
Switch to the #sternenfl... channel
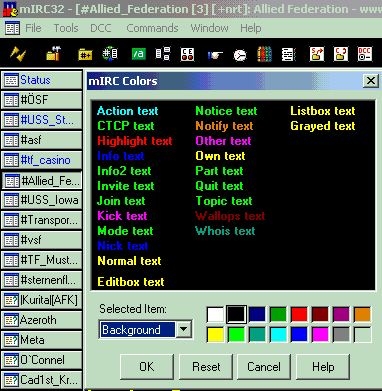(x=42, y=280)
